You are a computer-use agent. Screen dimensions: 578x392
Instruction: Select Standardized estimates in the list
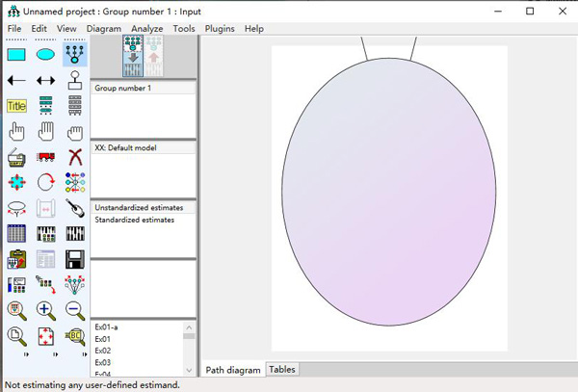tap(134, 220)
